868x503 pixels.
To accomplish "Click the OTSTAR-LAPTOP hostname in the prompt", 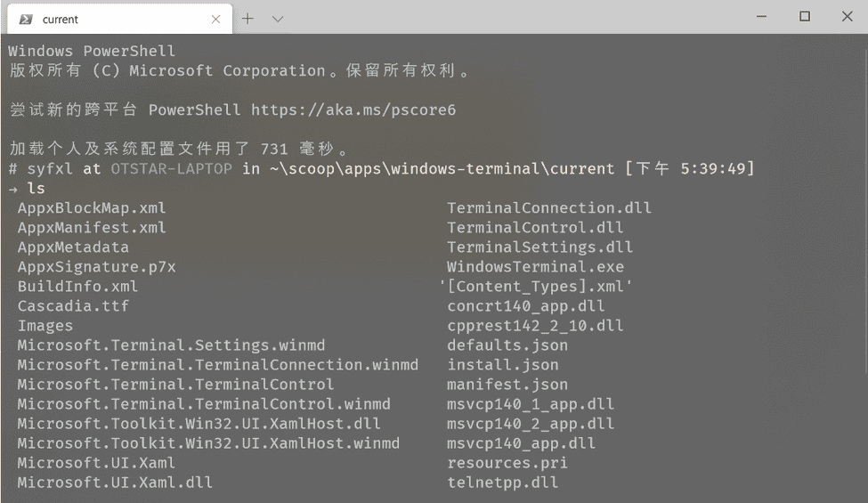I will (172, 169).
